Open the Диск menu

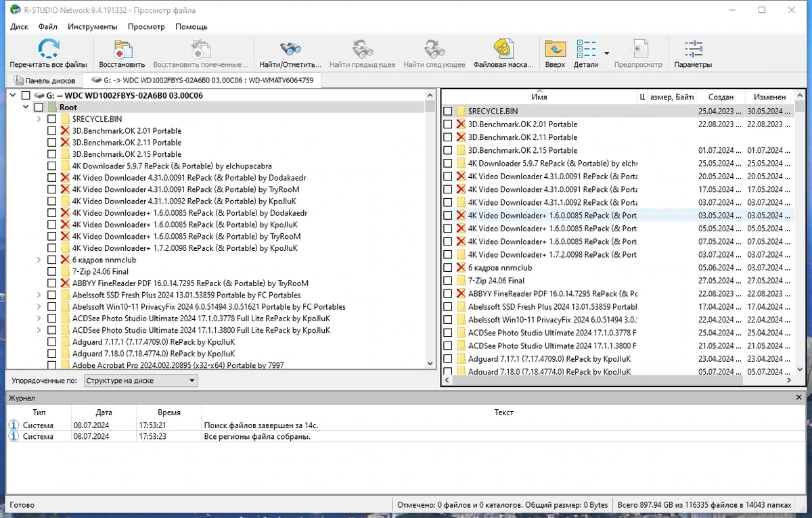(x=20, y=26)
